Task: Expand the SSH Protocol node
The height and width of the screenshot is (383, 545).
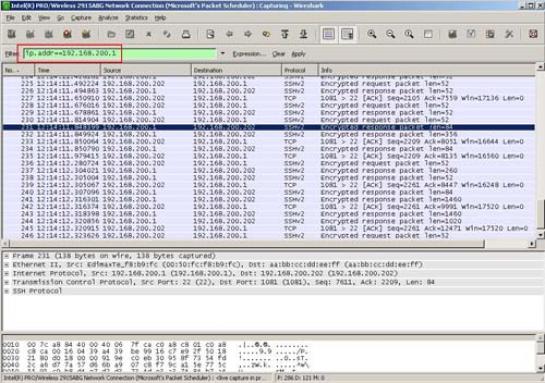Action: (x=7, y=291)
